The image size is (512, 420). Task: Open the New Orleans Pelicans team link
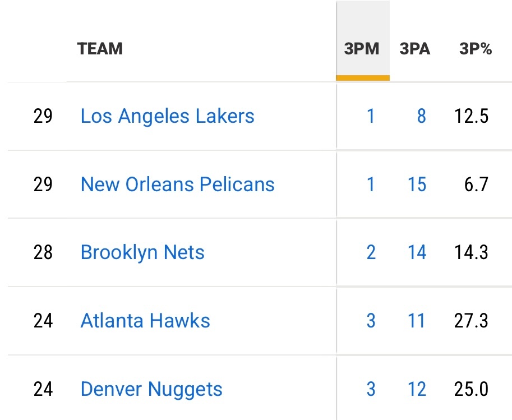point(177,184)
